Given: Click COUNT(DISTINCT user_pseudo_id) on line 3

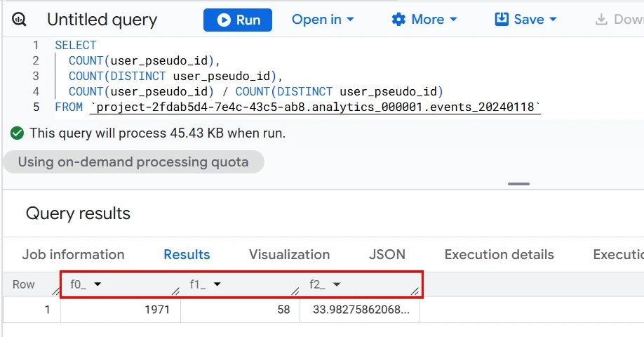Looking at the screenshot, I should (173, 76).
